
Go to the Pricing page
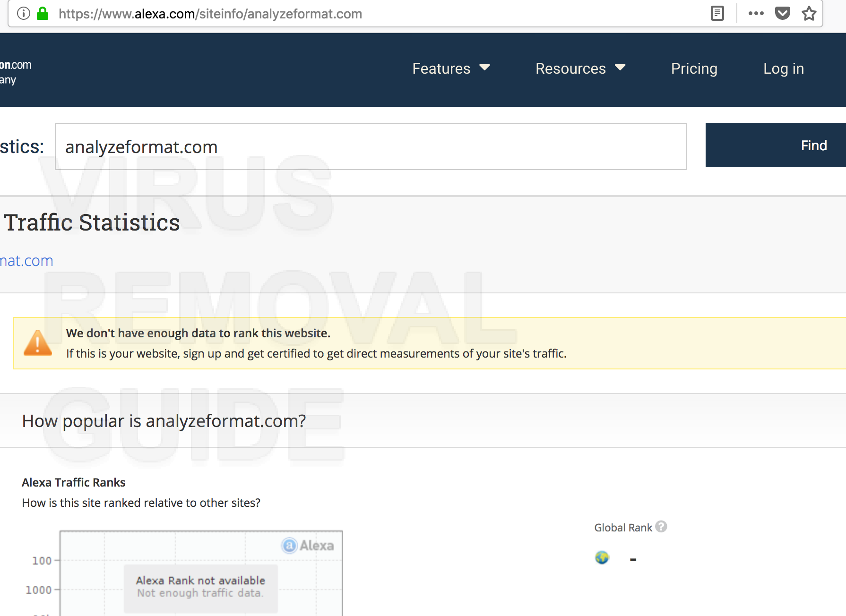point(694,69)
